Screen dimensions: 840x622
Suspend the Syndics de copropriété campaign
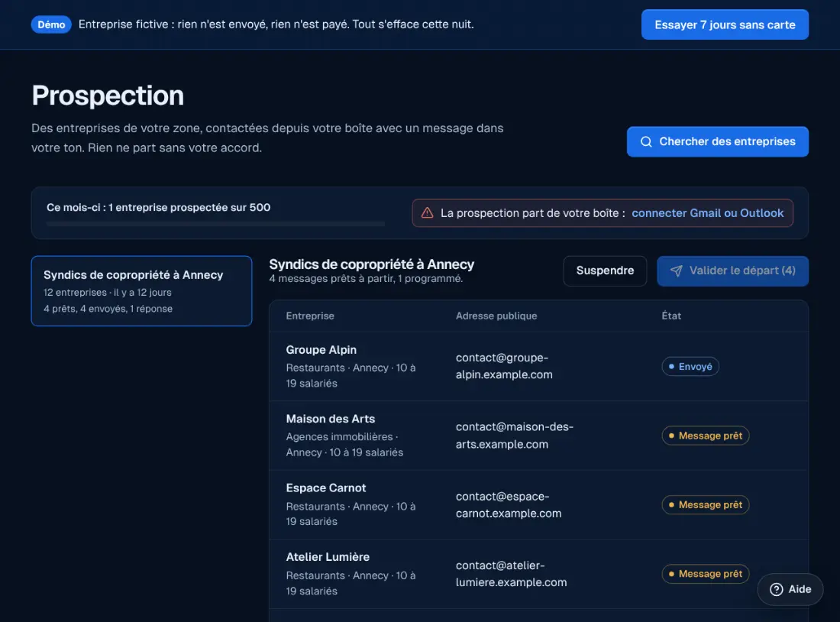tap(605, 271)
